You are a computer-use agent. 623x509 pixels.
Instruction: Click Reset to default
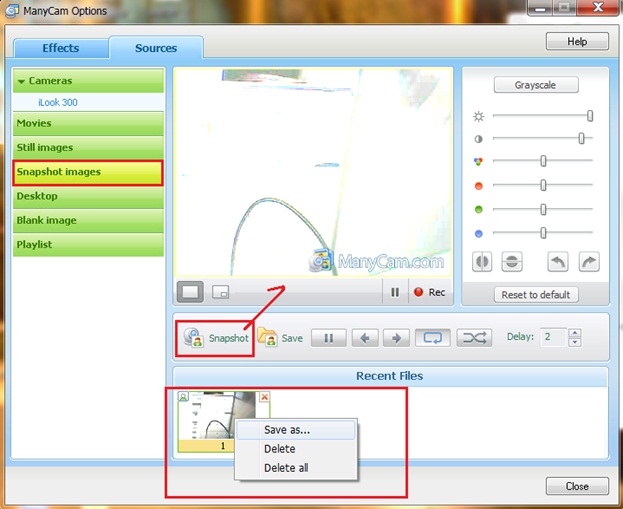[536, 295]
